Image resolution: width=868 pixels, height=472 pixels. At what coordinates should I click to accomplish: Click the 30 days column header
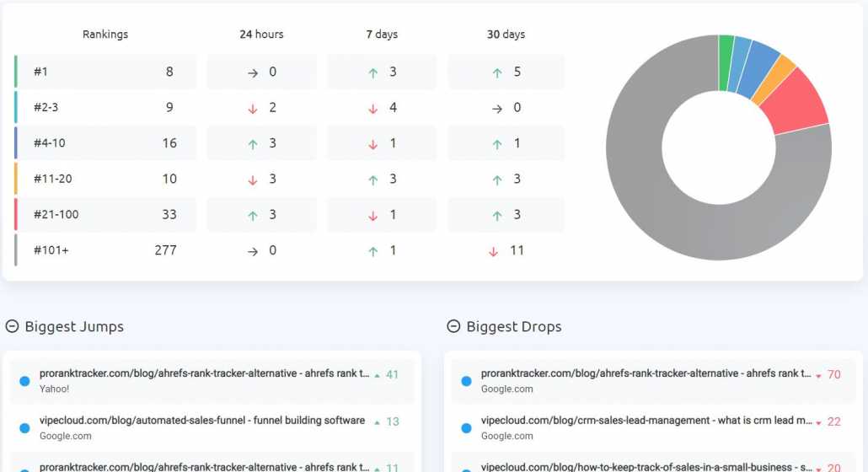pyautogui.click(x=506, y=35)
